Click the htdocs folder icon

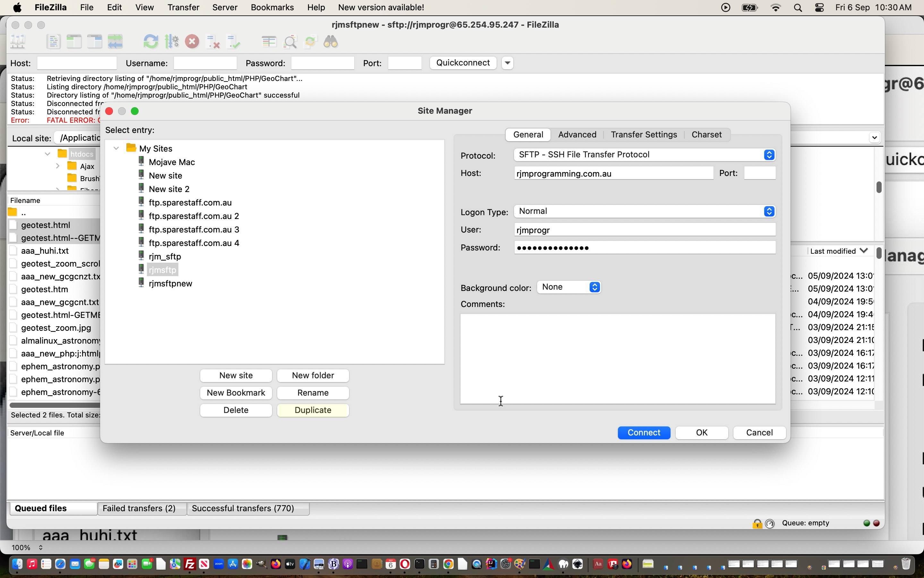62,154
